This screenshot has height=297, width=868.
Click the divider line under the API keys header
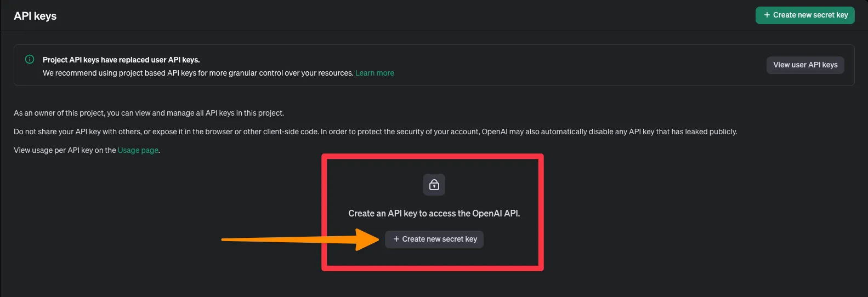point(434,31)
